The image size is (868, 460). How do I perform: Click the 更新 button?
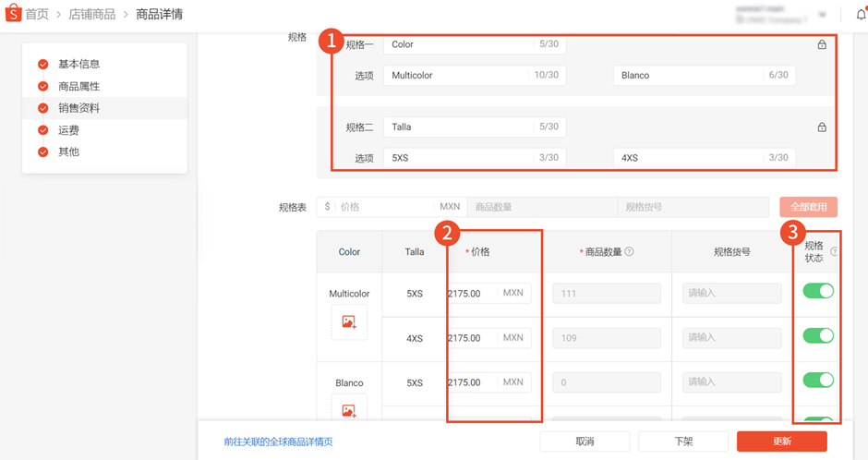[x=781, y=442]
